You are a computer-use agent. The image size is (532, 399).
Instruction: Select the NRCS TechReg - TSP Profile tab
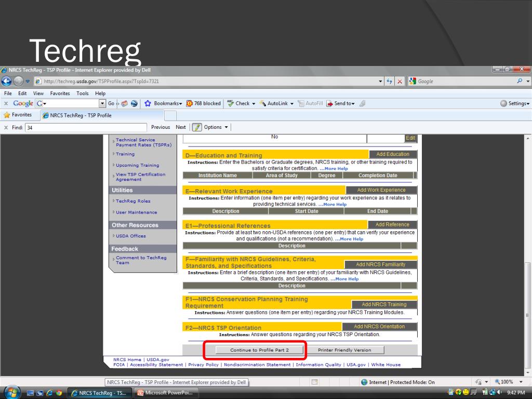click(x=102, y=115)
